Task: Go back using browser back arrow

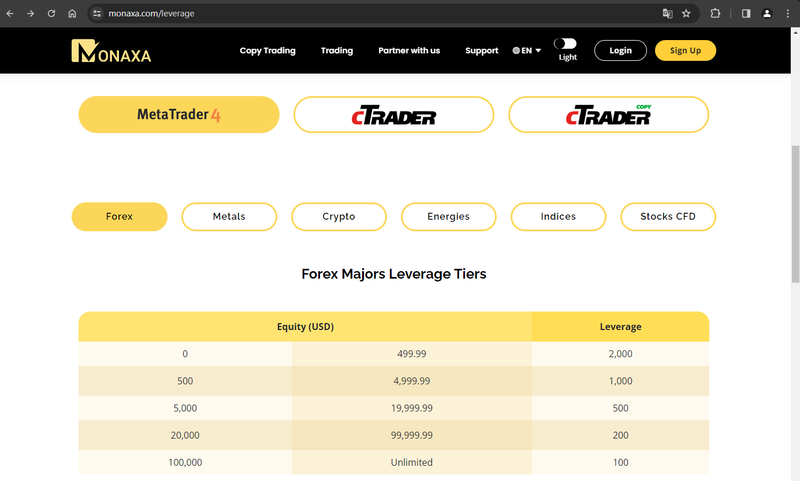Action: (x=10, y=14)
